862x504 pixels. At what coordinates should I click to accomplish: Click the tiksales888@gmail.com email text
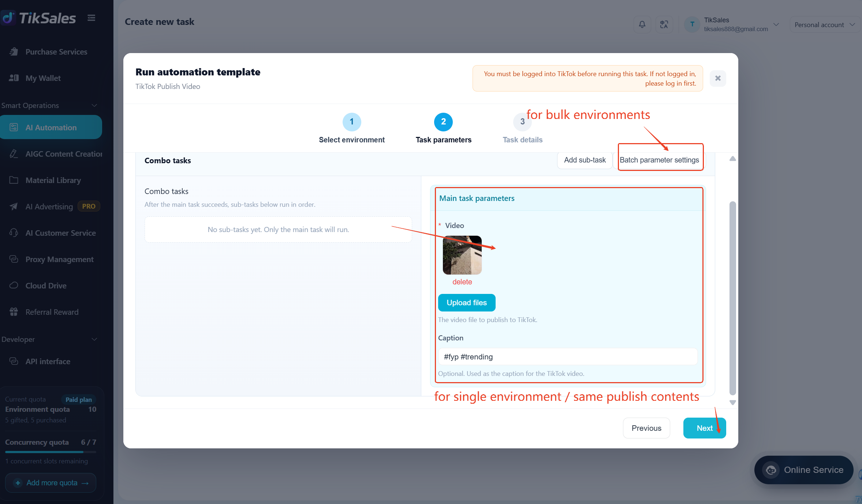tap(736, 29)
